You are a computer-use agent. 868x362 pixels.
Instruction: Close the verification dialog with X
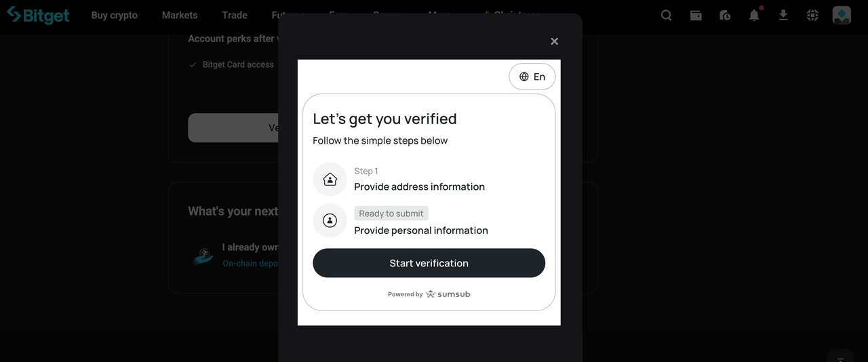pyautogui.click(x=554, y=41)
